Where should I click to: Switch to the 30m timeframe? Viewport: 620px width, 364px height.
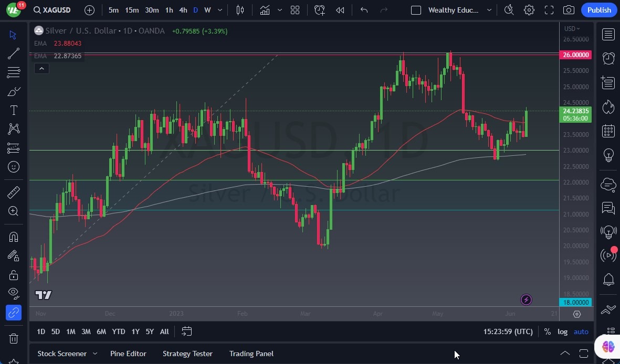tap(152, 10)
